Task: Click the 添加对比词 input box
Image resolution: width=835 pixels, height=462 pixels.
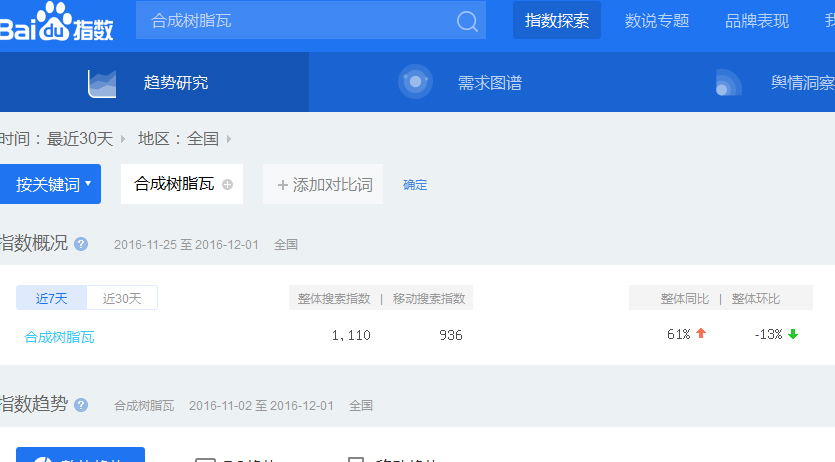Action: click(323, 185)
